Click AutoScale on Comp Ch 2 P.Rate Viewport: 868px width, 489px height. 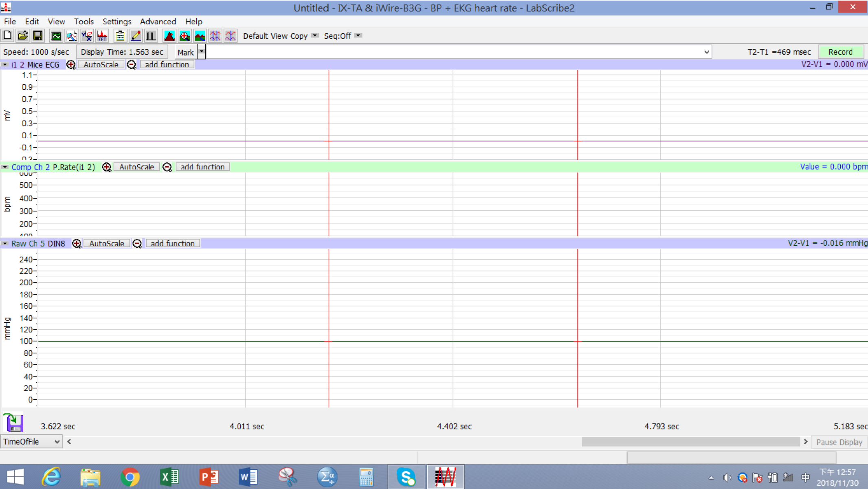click(136, 167)
